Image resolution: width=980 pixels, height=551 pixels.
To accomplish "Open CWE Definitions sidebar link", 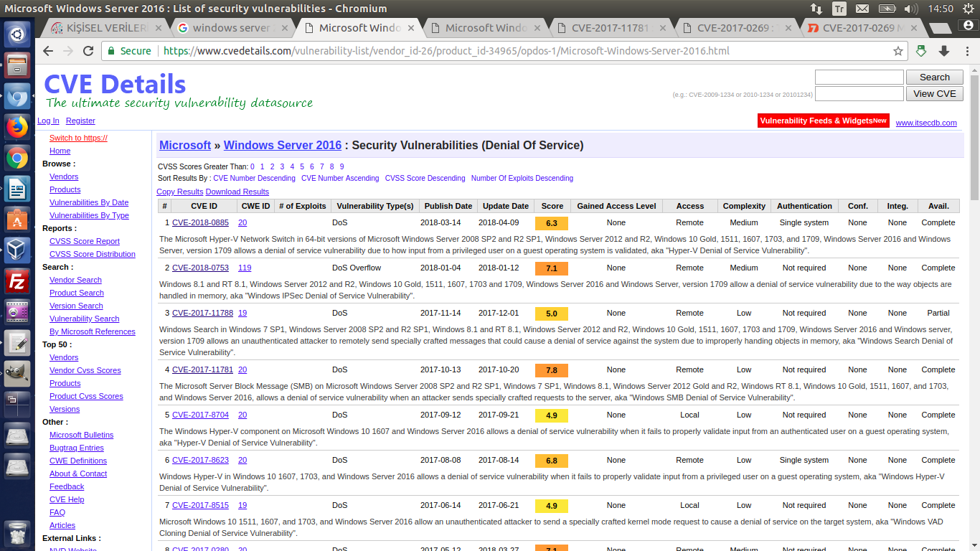I will (x=78, y=461).
